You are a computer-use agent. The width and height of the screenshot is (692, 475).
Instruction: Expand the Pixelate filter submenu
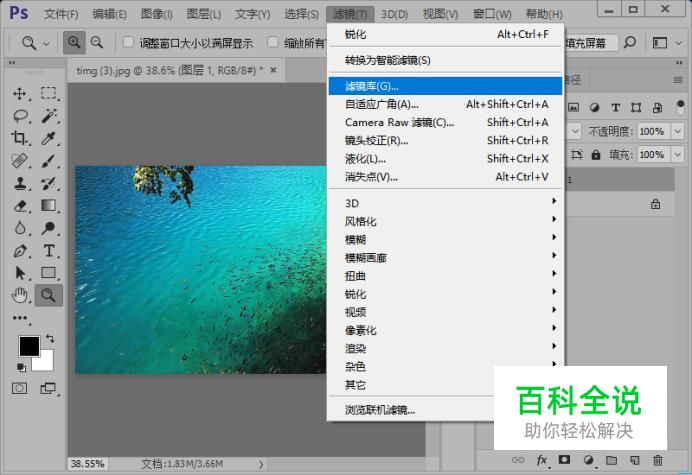point(445,330)
